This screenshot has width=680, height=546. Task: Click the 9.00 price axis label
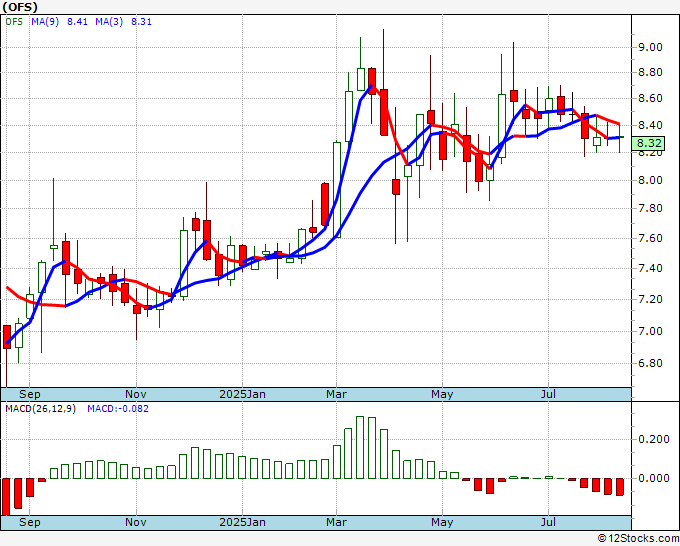(651, 47)
